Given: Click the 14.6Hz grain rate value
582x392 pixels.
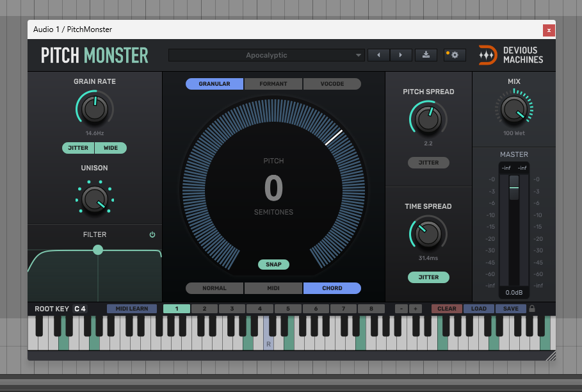Looking at the screenshot, I should point(95,133).
